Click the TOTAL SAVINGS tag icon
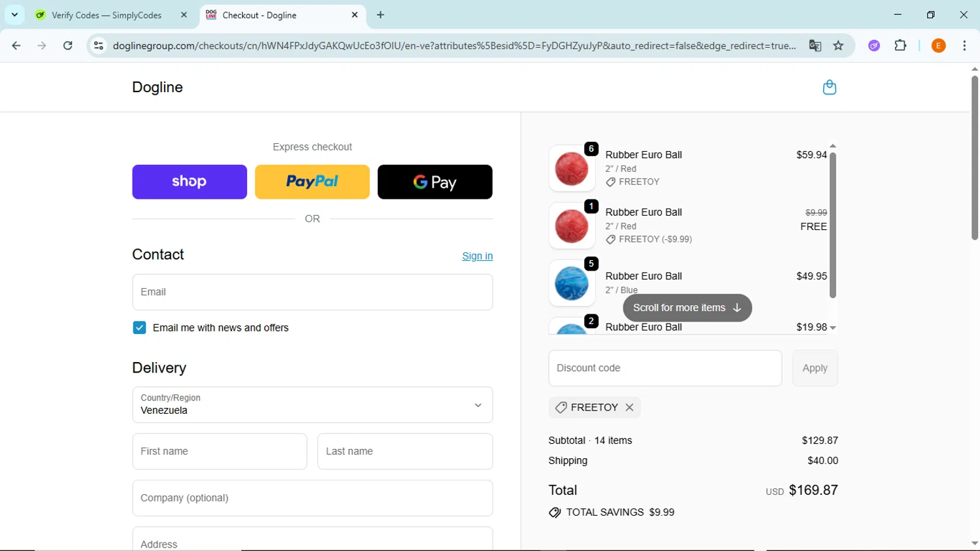Viewport: 980px width, 551px height. tap(555, 513)
